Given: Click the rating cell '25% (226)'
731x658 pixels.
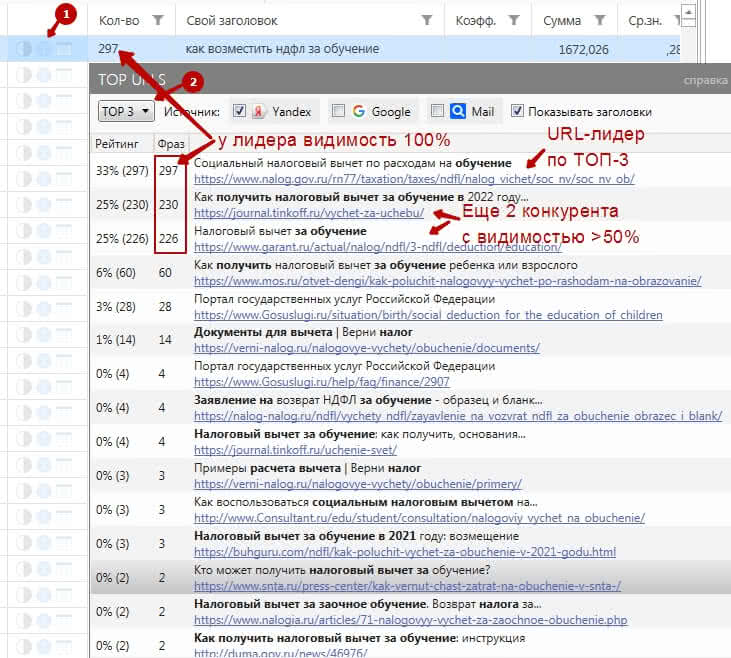Looking at the screenshot, I should coord(122,239).
